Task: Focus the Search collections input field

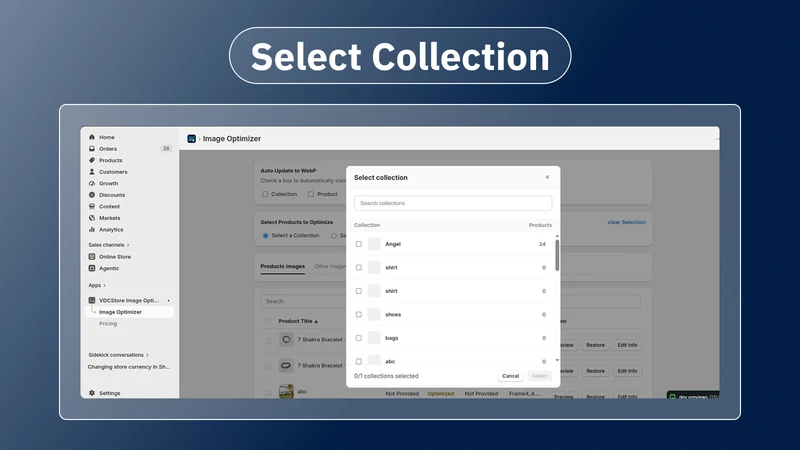Action: (453, 203)
